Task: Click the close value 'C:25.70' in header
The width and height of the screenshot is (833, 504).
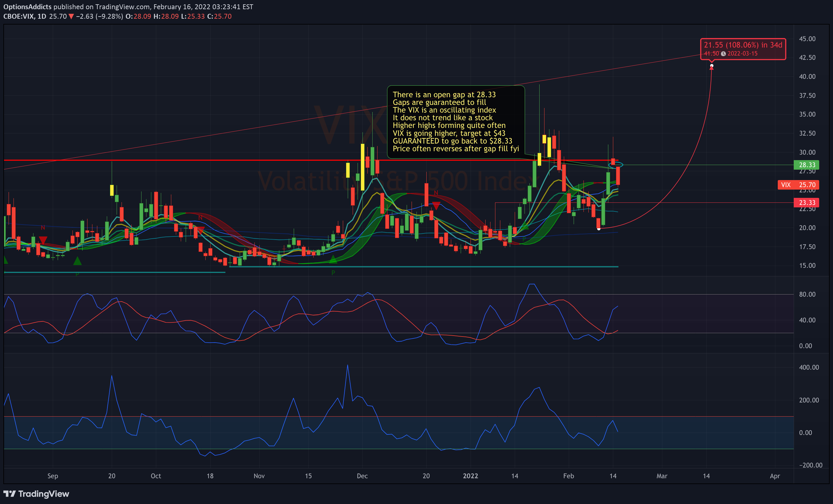Action: point(219,16)
